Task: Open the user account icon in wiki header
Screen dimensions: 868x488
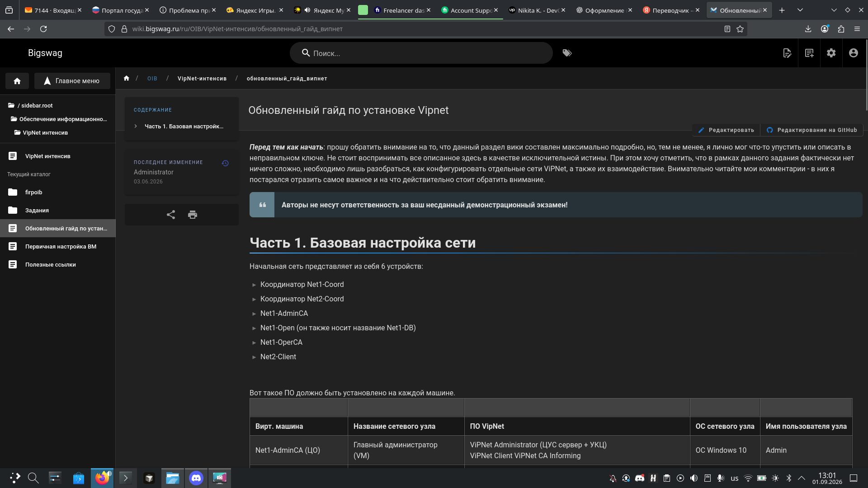Action: pos(854,53)
